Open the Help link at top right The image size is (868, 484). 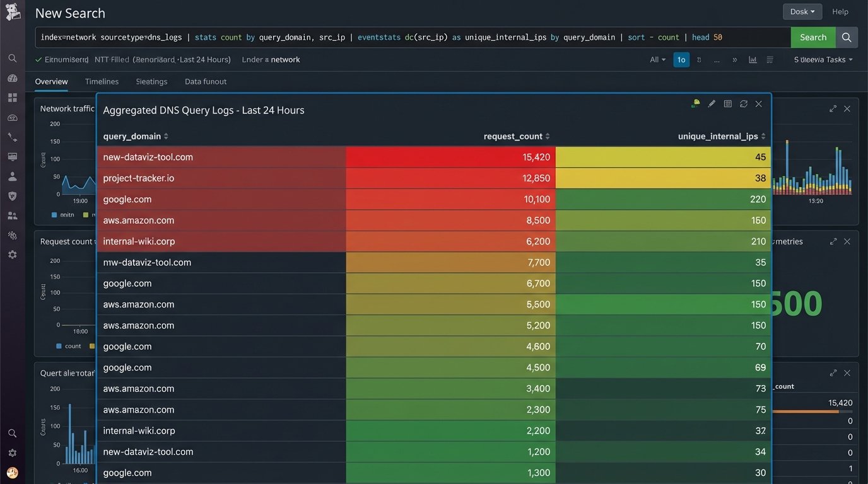click(840, 11)
